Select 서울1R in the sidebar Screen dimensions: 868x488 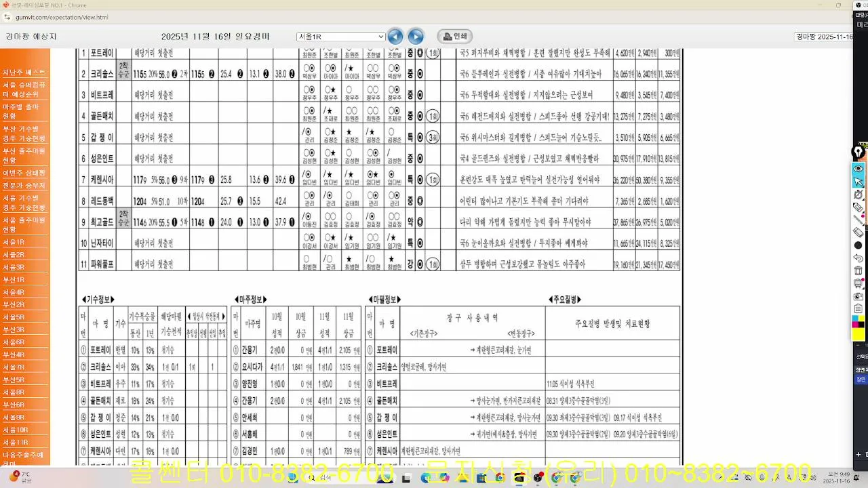(14, 242)
